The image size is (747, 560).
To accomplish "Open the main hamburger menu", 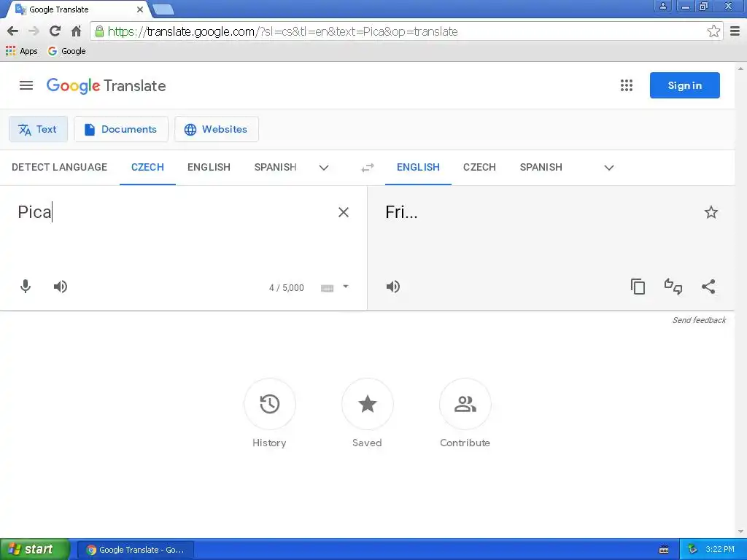I will [26, 85].
